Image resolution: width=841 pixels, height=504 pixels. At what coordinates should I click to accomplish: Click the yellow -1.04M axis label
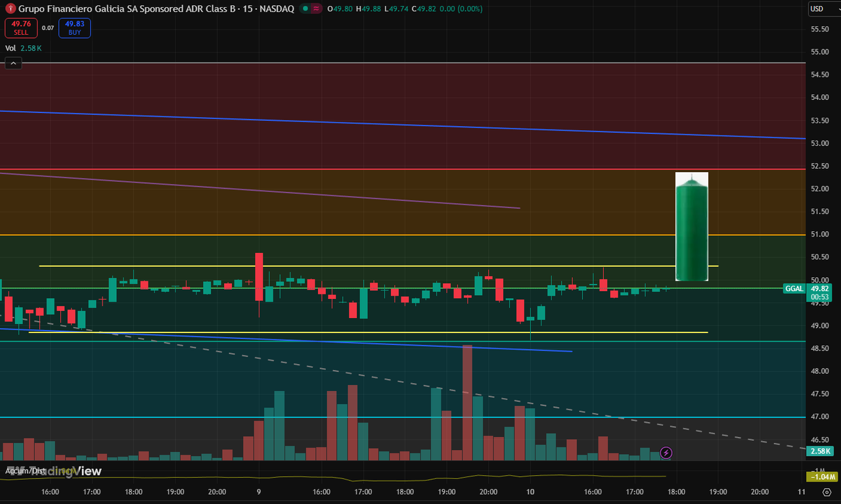point(821,476)
